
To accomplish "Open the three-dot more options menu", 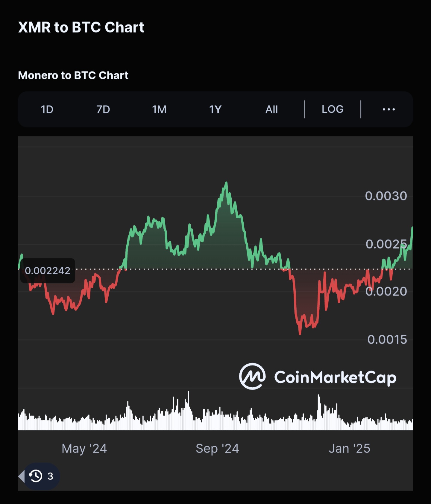I will (x=389, y=109).
